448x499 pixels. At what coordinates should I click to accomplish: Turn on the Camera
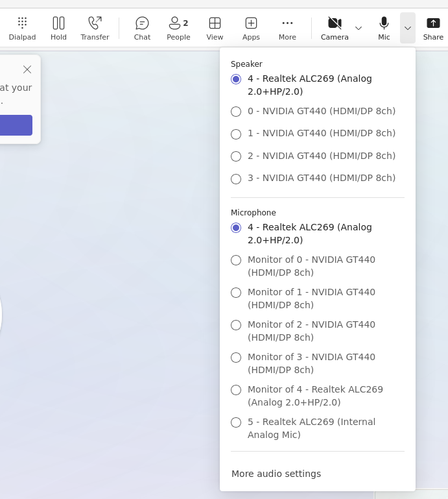pos(335,29)
